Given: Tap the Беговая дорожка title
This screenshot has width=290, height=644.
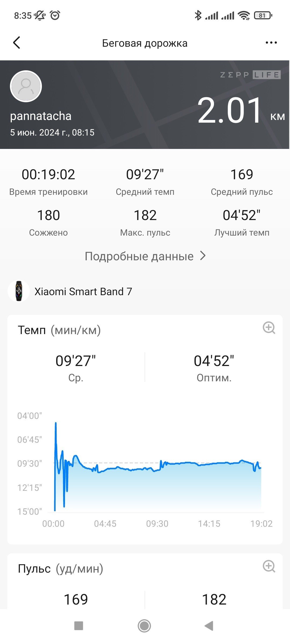Looking at the screenshot, I should [145, 43].
